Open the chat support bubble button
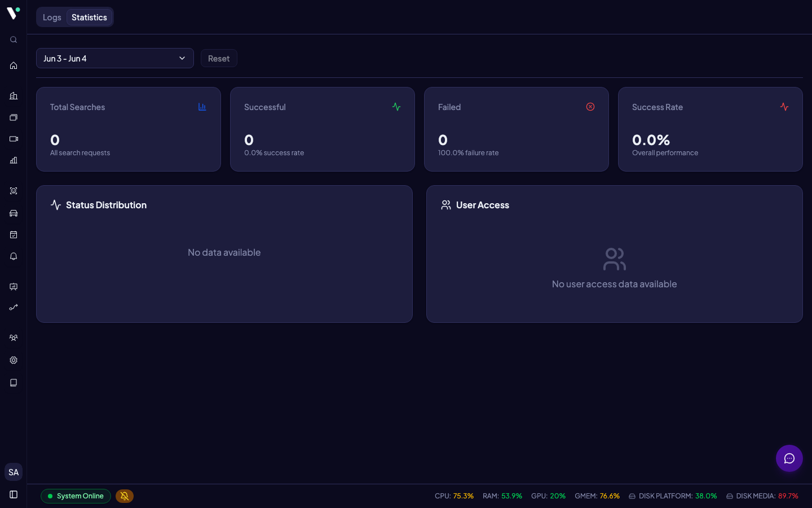This screenshot has height=508, width=812. (789, 458)
